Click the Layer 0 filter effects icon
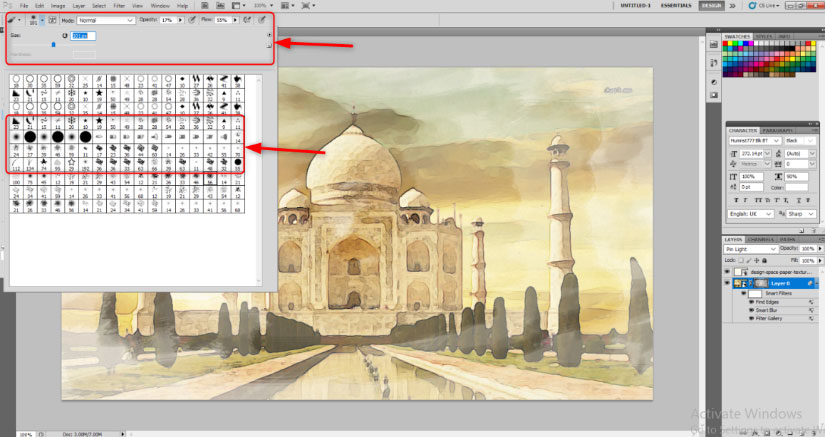 tap(810, 283)
